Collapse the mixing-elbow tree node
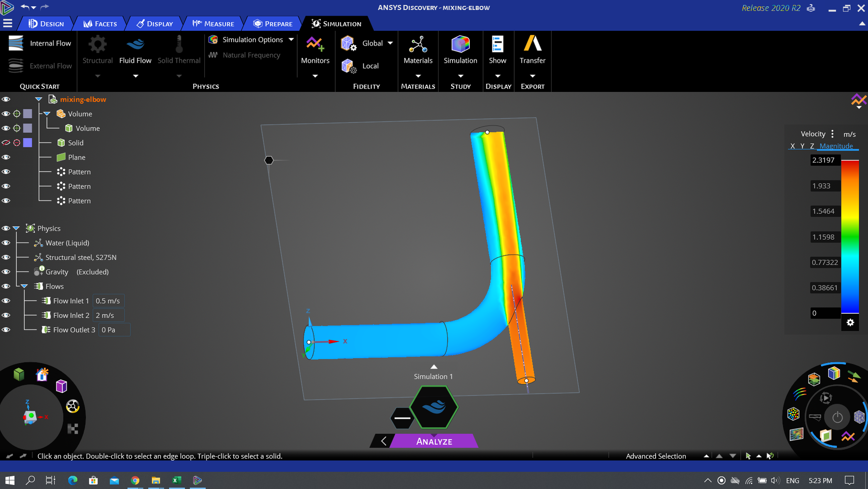 (x=38, y=100)
